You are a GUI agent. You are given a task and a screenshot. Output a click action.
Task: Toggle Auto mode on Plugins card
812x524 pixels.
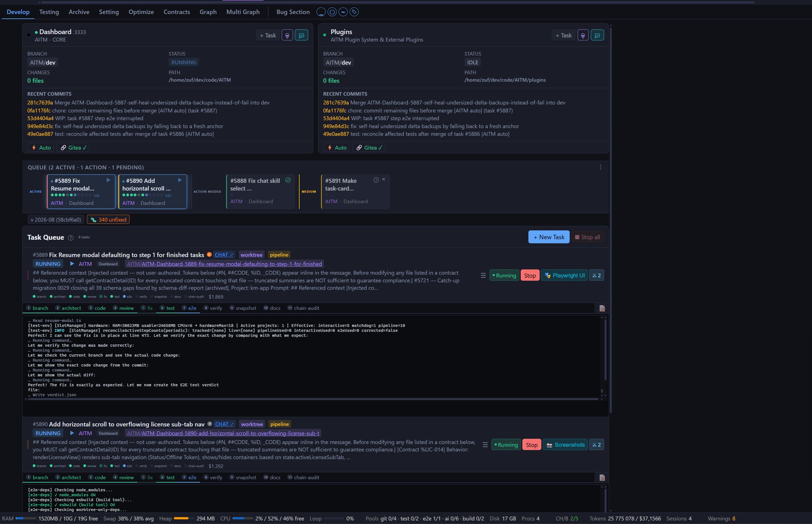[337, 148]
